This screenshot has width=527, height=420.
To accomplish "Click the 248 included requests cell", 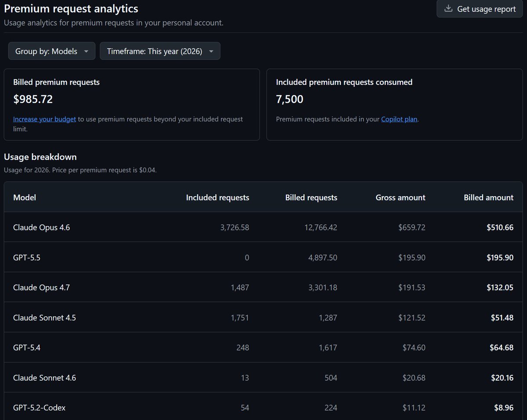I will 242,348.
